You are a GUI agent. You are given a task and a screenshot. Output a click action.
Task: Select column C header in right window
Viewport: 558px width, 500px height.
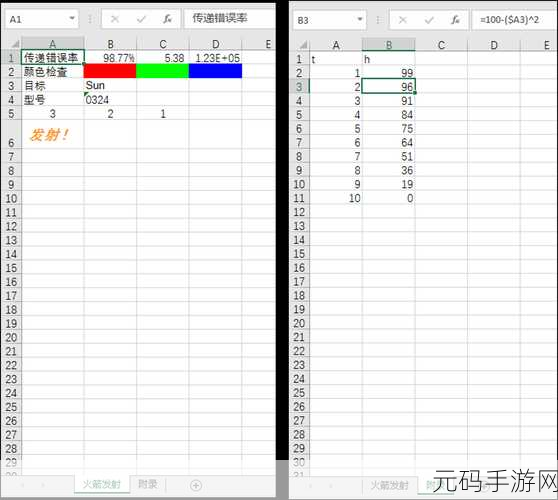point(441,45)
